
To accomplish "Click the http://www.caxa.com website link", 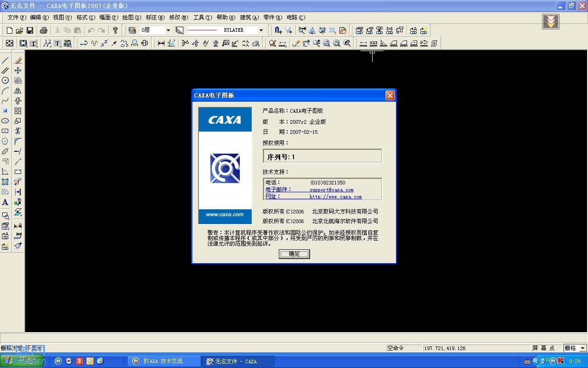I will 335,196.
